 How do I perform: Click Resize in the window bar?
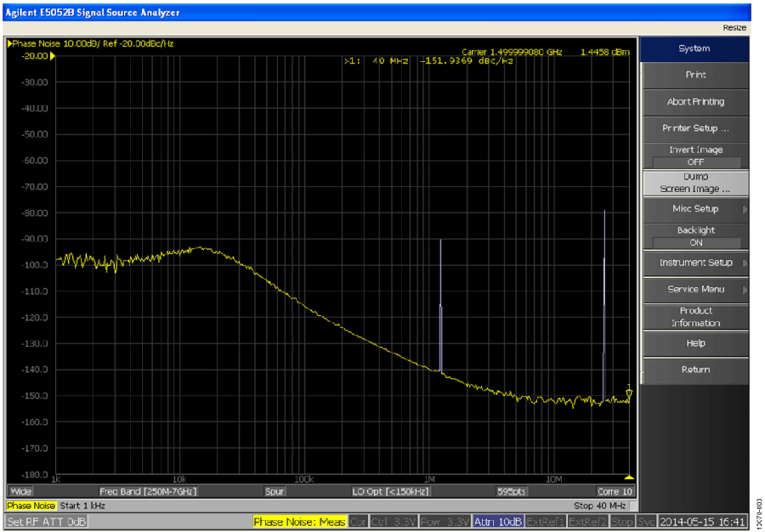(734, 28)
